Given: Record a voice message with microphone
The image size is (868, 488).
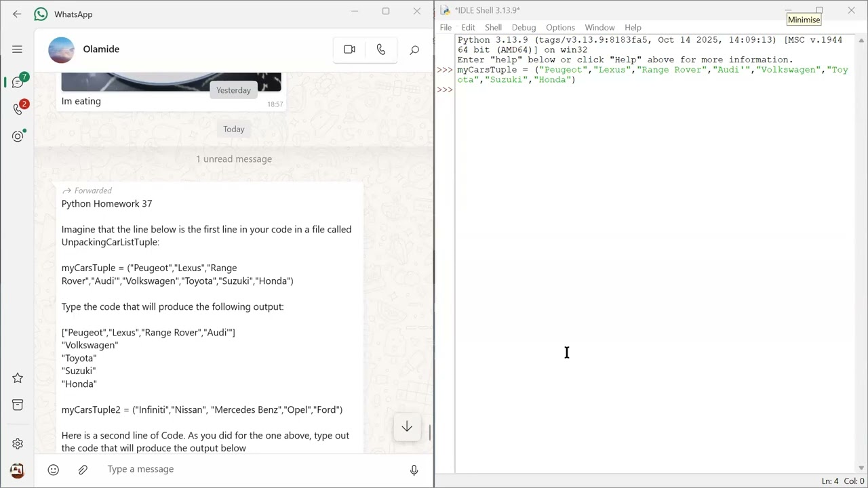Looking at the screenshot, I should pyautogui.click(x=414, y=470).
